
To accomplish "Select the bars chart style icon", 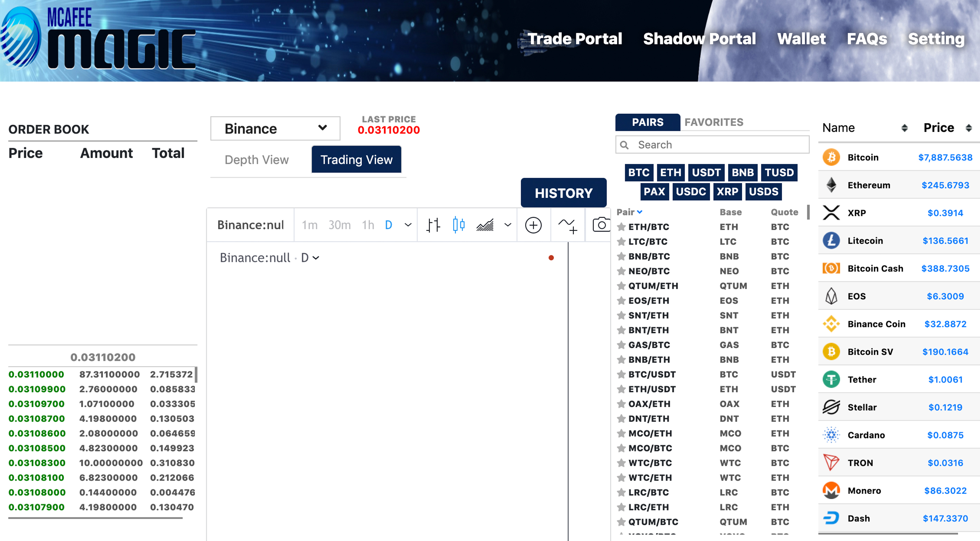I will coord(433,225).
